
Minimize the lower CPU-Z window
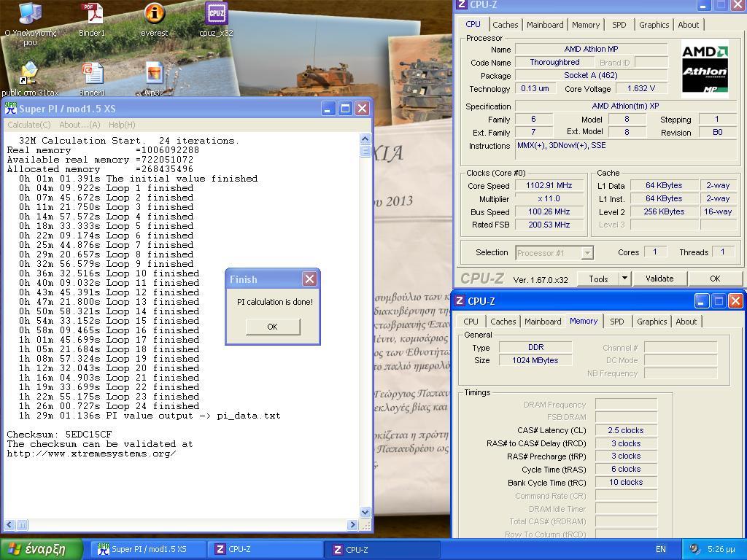pos(701,301)
